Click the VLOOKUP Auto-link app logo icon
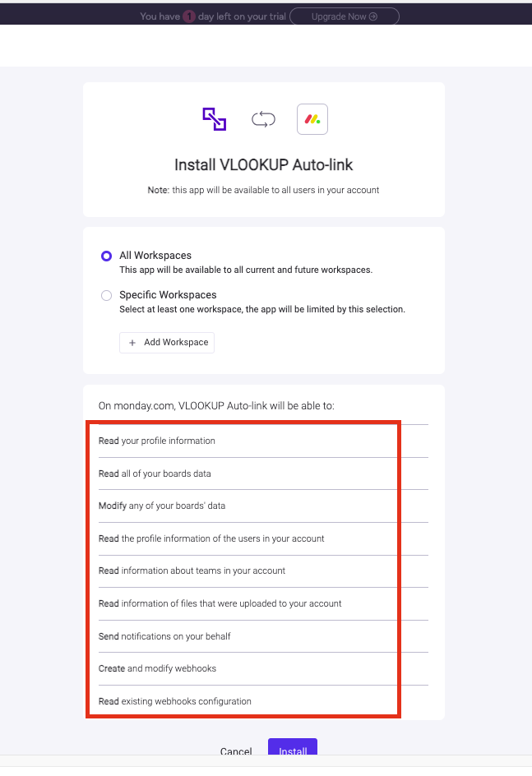The width and height of the screenshot is (532, 776). (x=215, y=119)
